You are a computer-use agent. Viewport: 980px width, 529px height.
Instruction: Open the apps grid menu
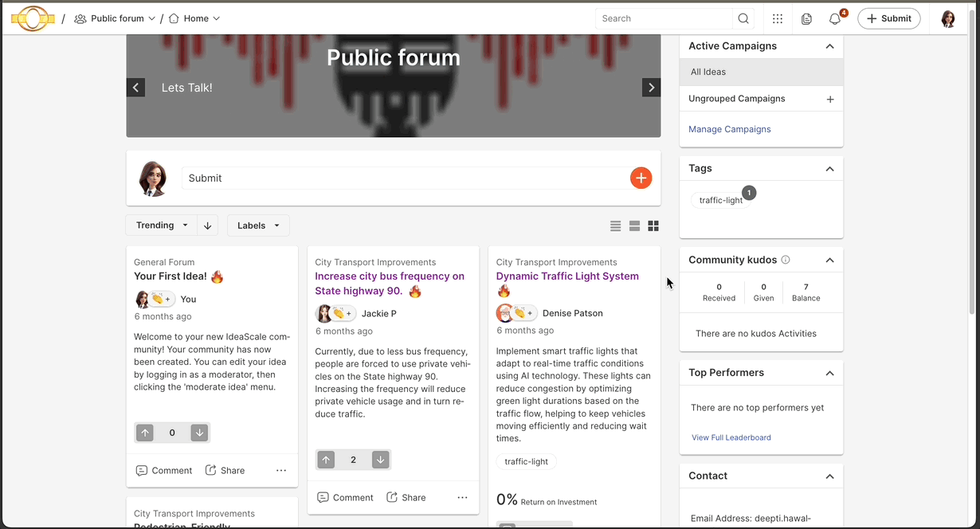[x=778, y=18]
